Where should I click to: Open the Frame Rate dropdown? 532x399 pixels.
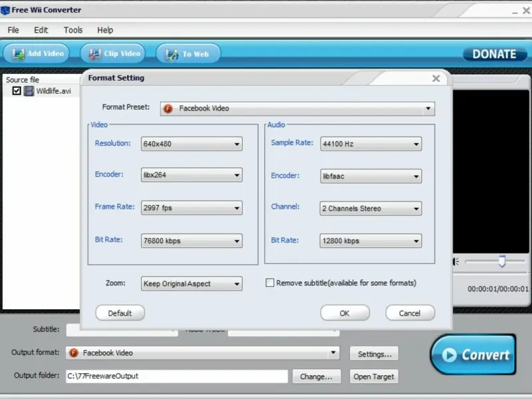(x=192, y=207)
